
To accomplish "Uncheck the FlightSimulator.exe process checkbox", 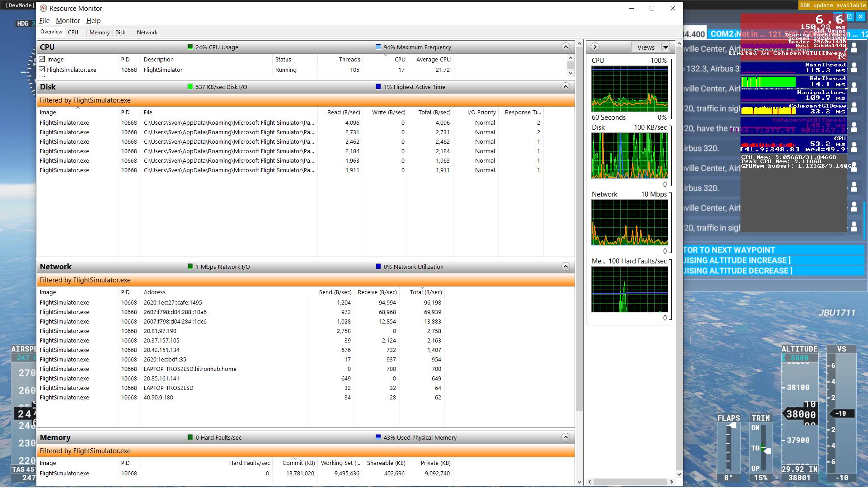I will pyautogui.click(x=42, y=70).
